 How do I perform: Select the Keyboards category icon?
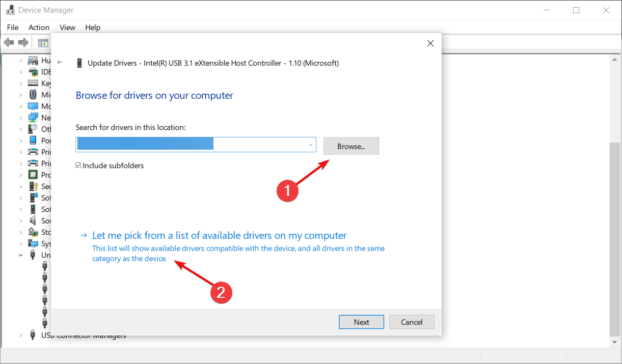[x=33, y=83]
